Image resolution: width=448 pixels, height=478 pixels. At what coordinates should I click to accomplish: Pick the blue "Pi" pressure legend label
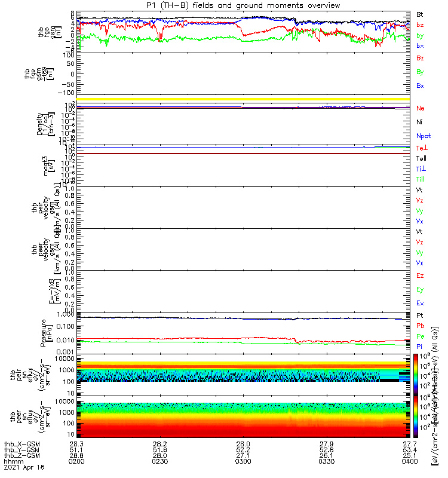pos(419,347)
